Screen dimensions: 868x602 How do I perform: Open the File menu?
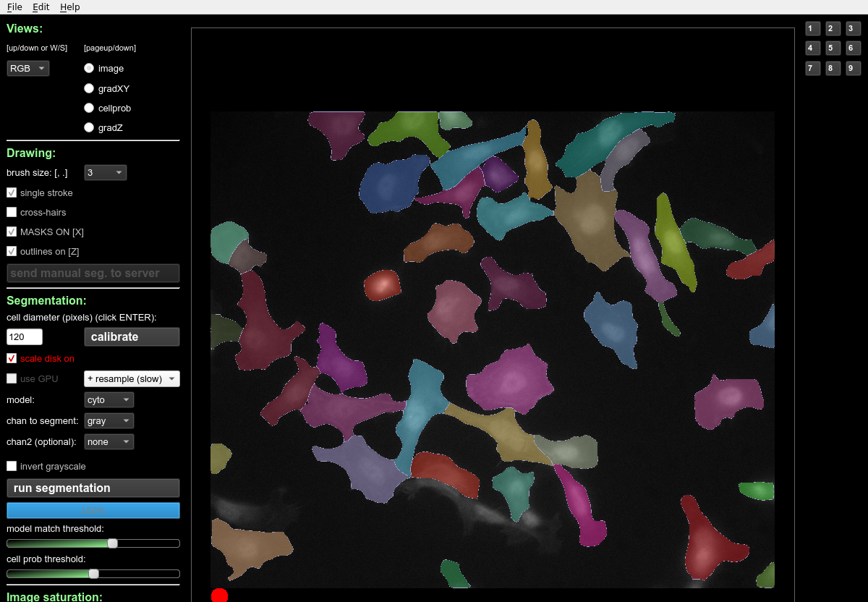(14, 7)
